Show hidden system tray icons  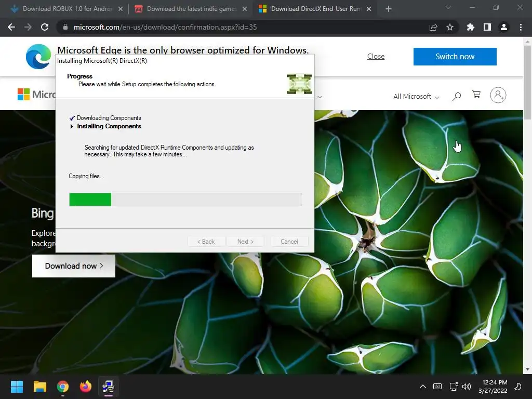(x=423, y=387)
